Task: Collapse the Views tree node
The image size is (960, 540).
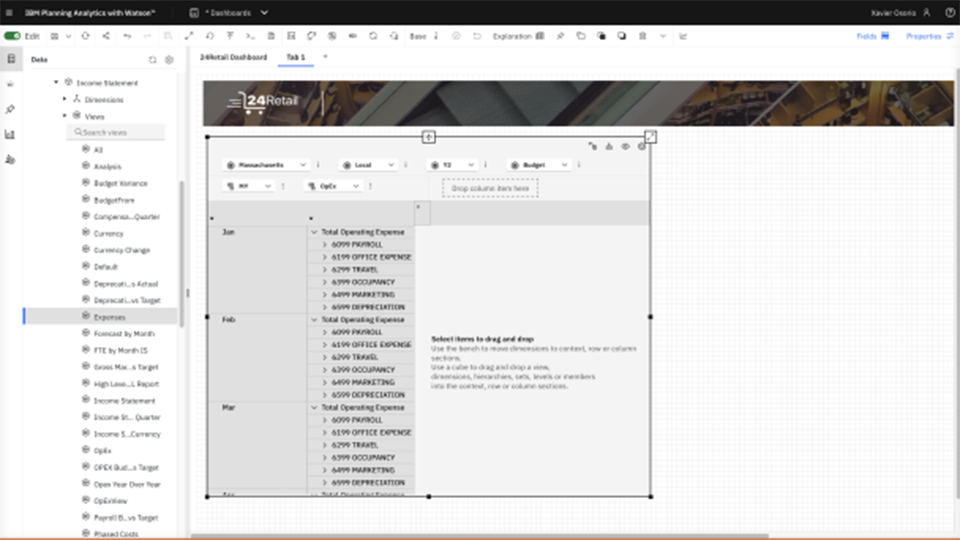Action: pyautogui.click(x=64, y=116)
